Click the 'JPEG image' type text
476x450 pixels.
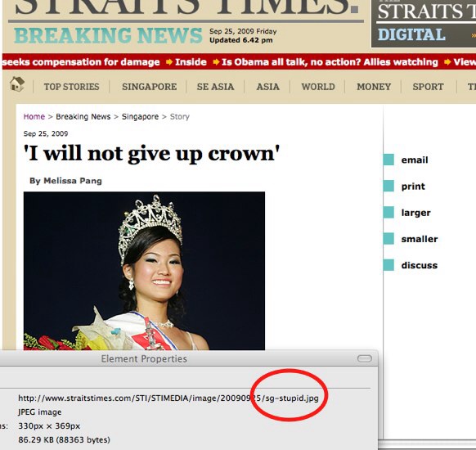coord(40,412)
